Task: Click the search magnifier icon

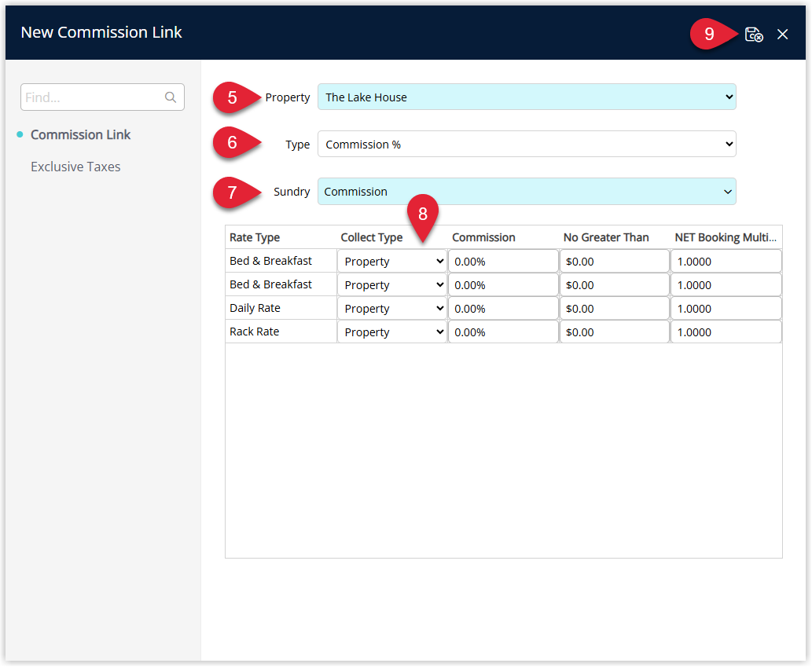Action: [171, 97]
